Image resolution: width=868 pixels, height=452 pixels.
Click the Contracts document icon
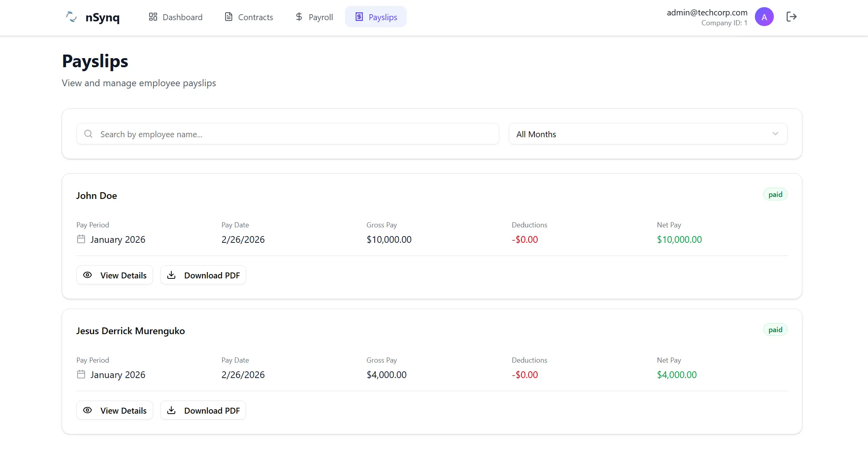[228, 17]
